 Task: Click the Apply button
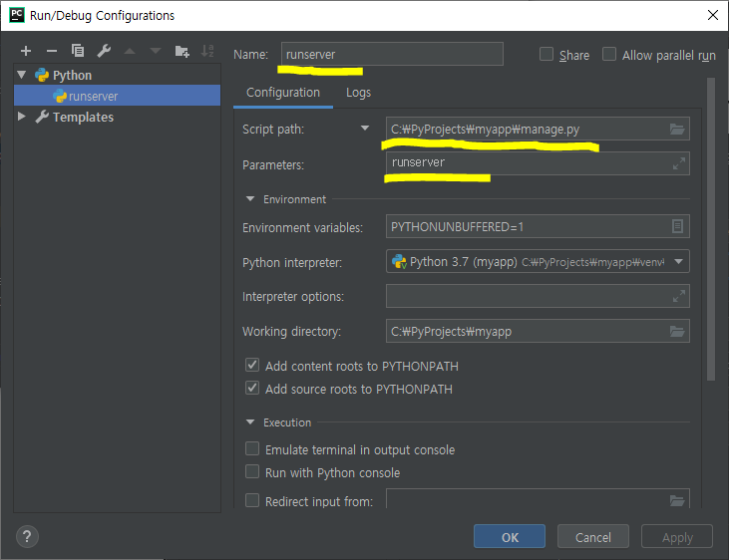pyautogui.click(x=677, y=537)
